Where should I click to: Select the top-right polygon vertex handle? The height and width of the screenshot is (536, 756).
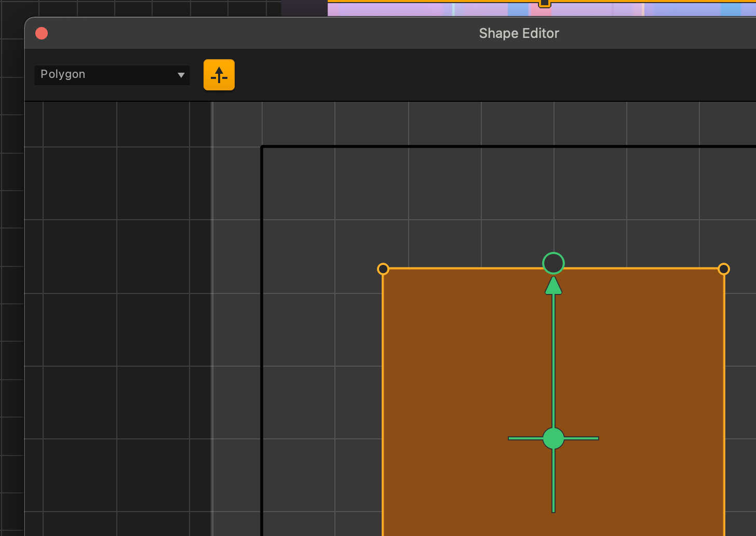[x=724, y=269]
